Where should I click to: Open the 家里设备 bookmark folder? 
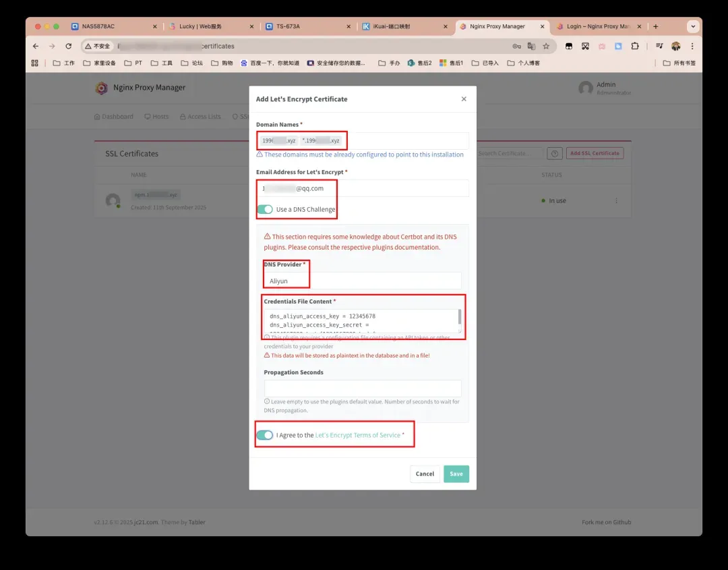[x=99, y=63]
